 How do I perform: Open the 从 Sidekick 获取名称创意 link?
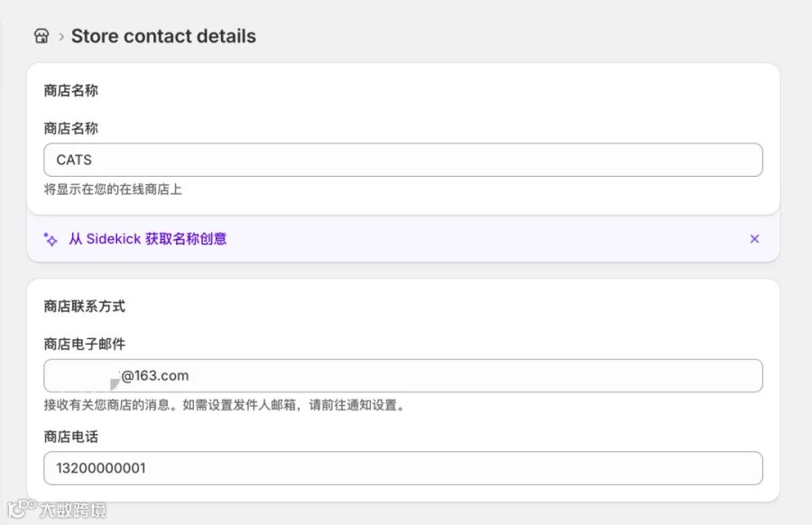click(148, 239)
